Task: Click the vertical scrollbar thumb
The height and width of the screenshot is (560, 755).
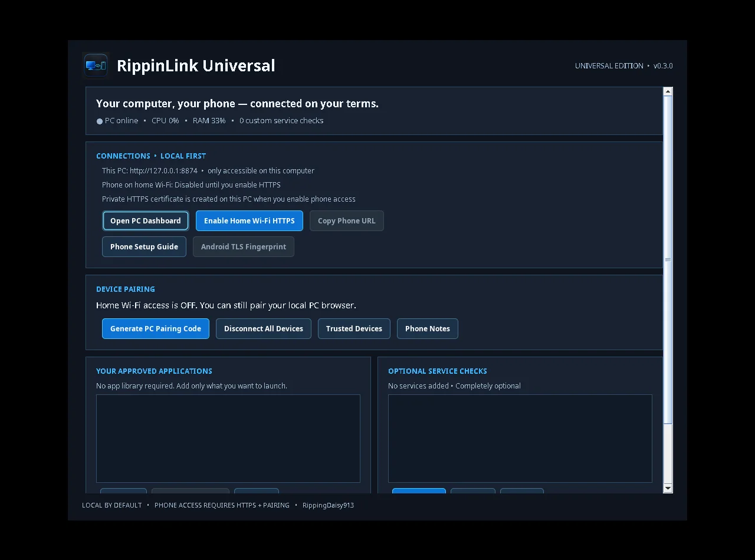Action: [668, 259]
